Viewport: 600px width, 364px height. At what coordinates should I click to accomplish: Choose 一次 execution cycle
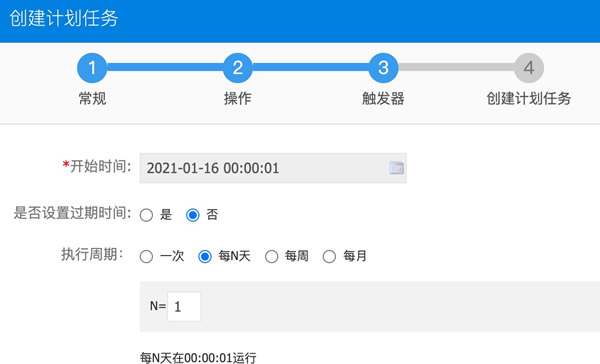[146, 256]
